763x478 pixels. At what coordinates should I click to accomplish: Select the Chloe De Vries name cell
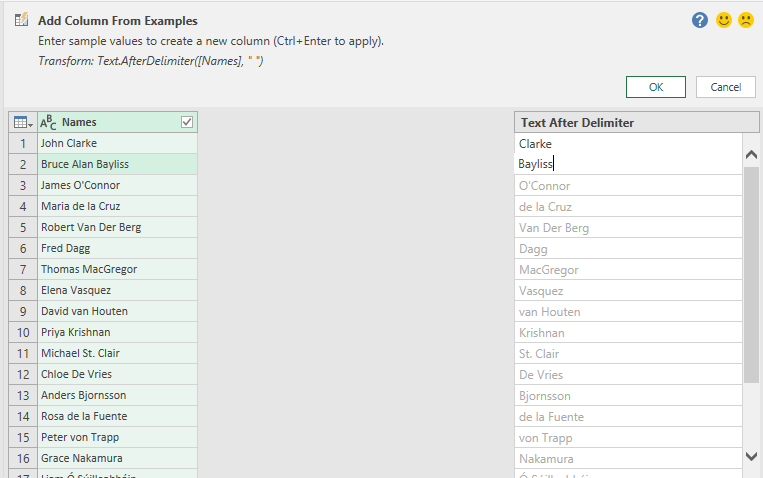[x=117, y=374]
